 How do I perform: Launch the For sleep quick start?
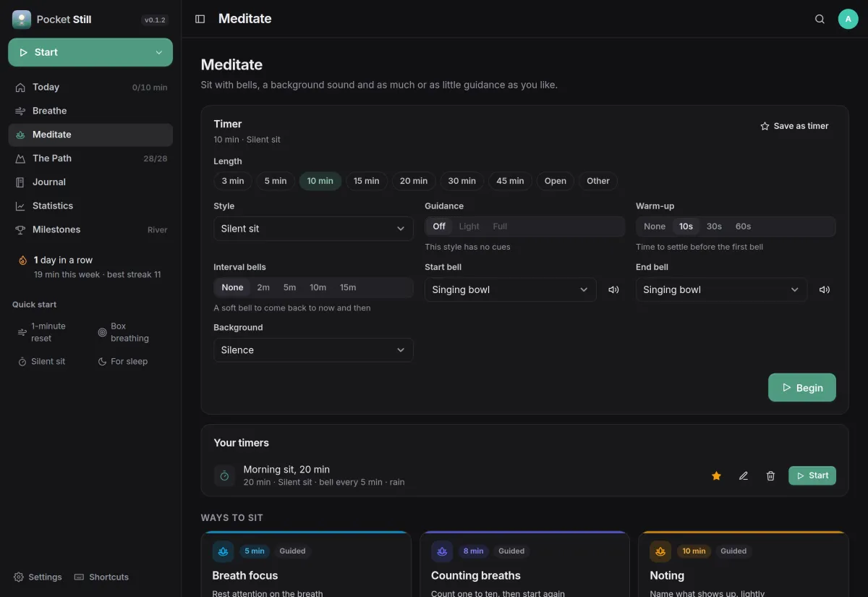pyautogui.click(x=131, y=361)
